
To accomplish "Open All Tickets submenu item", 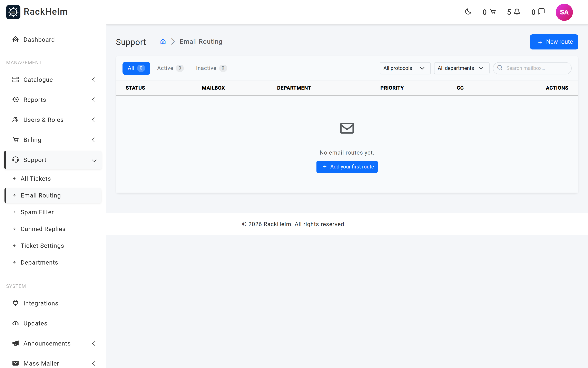I will (53, 179).
